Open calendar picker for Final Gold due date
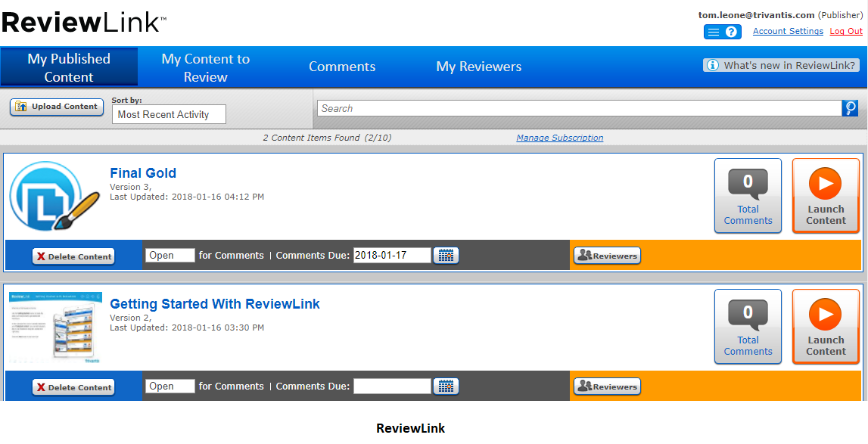Viewport: 868px width, 444px height. (446, 255)
